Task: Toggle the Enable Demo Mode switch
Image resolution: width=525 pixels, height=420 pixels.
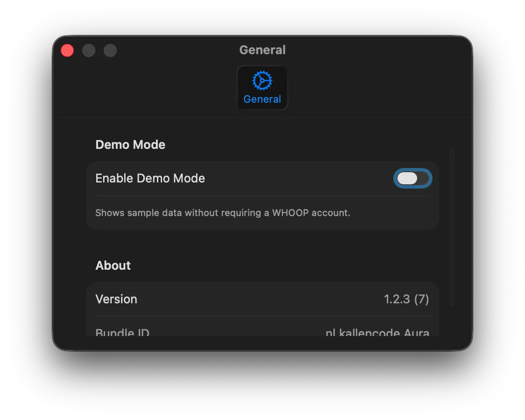Action: 412,178
